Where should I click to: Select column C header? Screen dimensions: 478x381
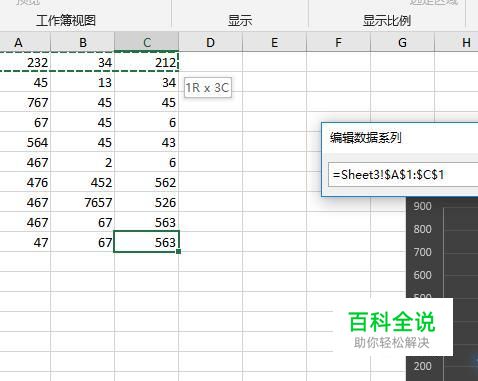[x=147, y=42]
